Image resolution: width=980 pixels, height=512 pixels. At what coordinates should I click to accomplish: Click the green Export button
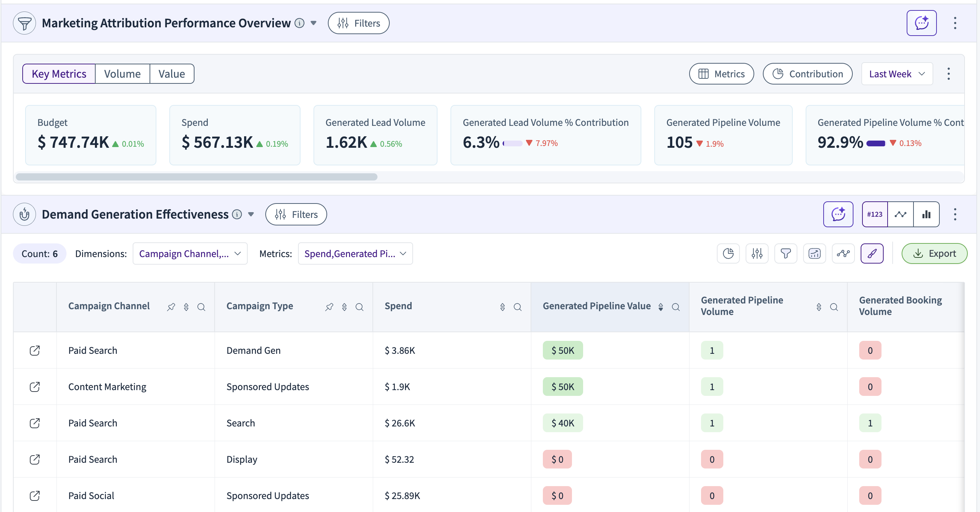[934, 253]
